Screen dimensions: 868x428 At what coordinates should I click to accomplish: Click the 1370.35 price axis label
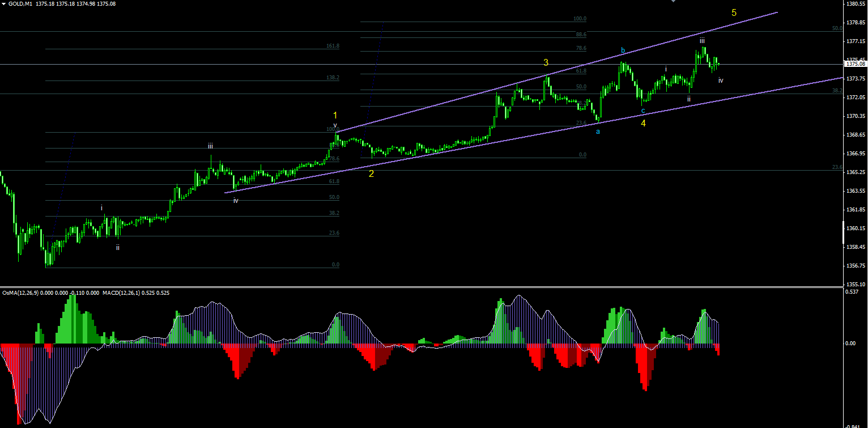[854, 116]
